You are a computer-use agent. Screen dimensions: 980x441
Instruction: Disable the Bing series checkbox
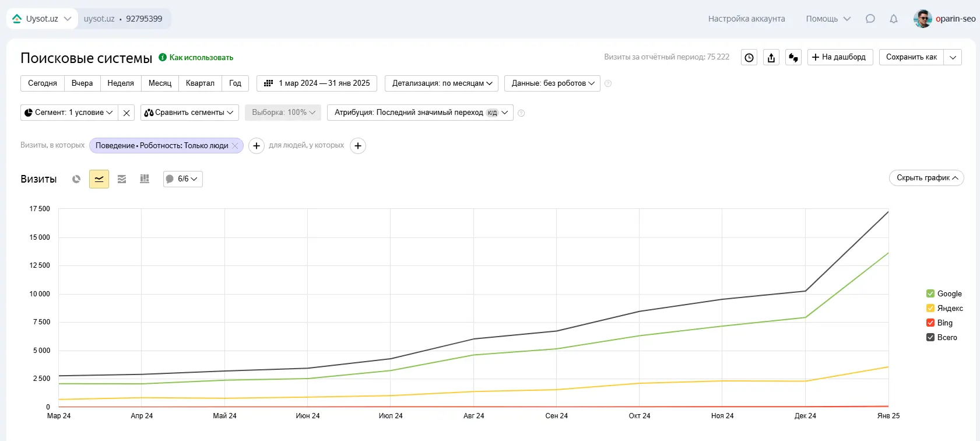coord(930,323)
